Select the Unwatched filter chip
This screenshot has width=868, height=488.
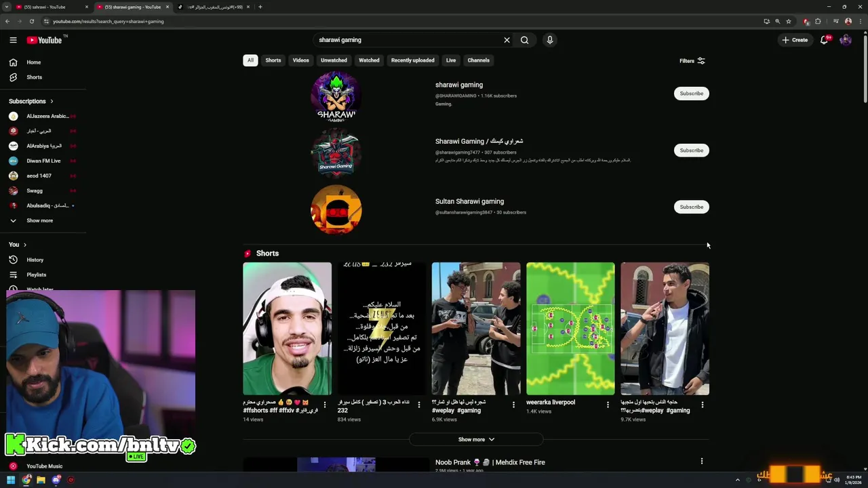334,60
